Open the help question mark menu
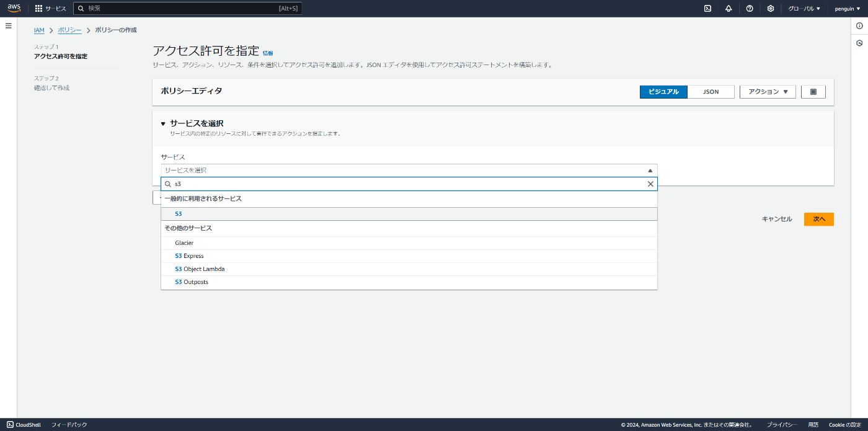 tap(750, 9)
